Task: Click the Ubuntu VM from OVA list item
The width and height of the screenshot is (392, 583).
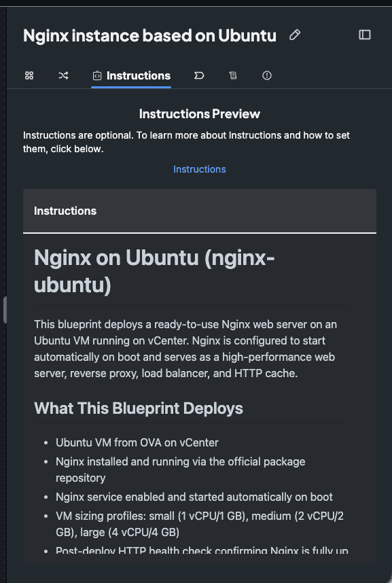Action: (x=137, y=442)
